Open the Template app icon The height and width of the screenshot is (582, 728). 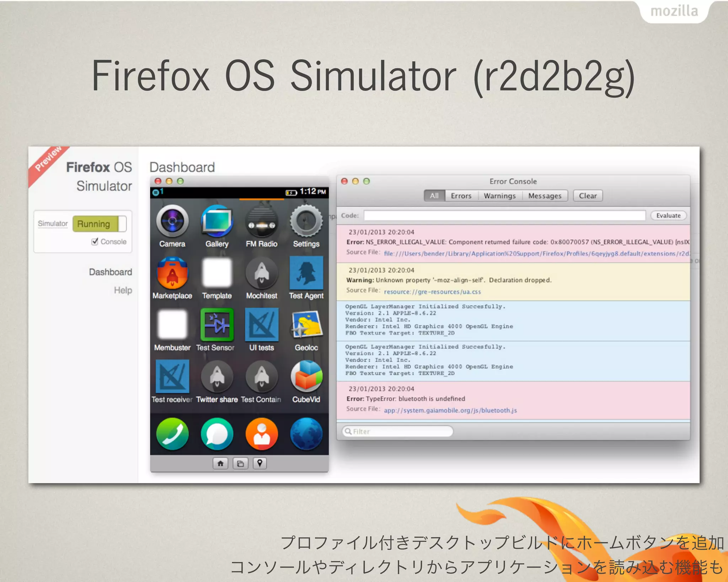pyautogui.click(x=217, y=273)
